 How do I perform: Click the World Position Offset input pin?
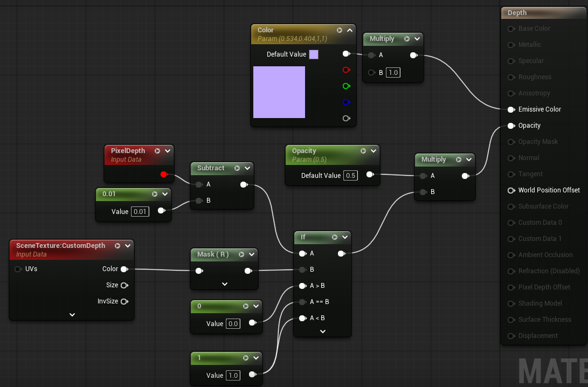(x=511, y=190)
